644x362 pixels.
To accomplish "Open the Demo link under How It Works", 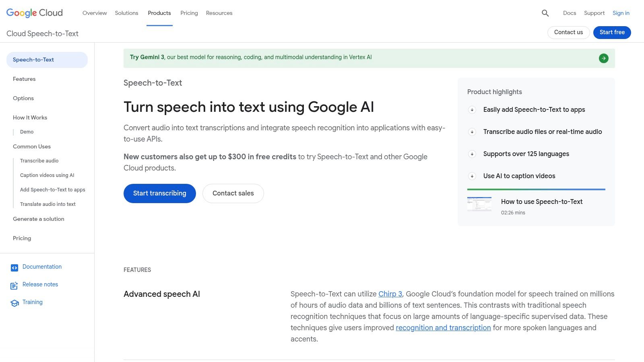I will [x=27, y=132].
